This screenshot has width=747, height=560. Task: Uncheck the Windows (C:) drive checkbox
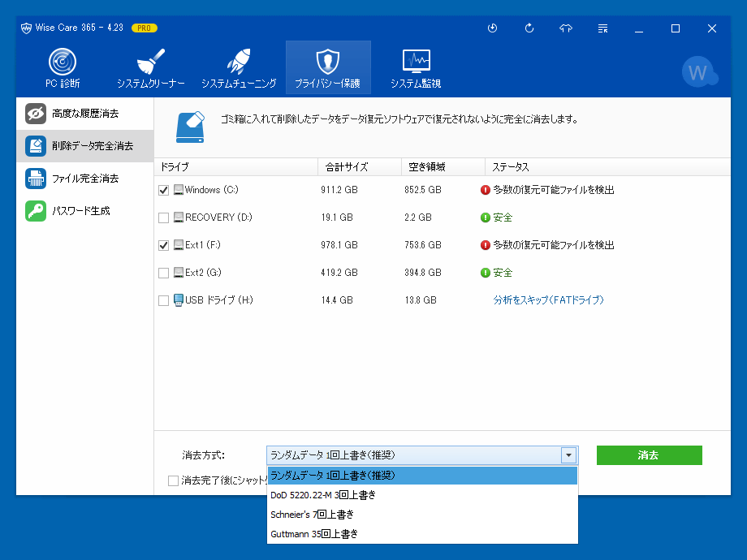coord(163,190)
